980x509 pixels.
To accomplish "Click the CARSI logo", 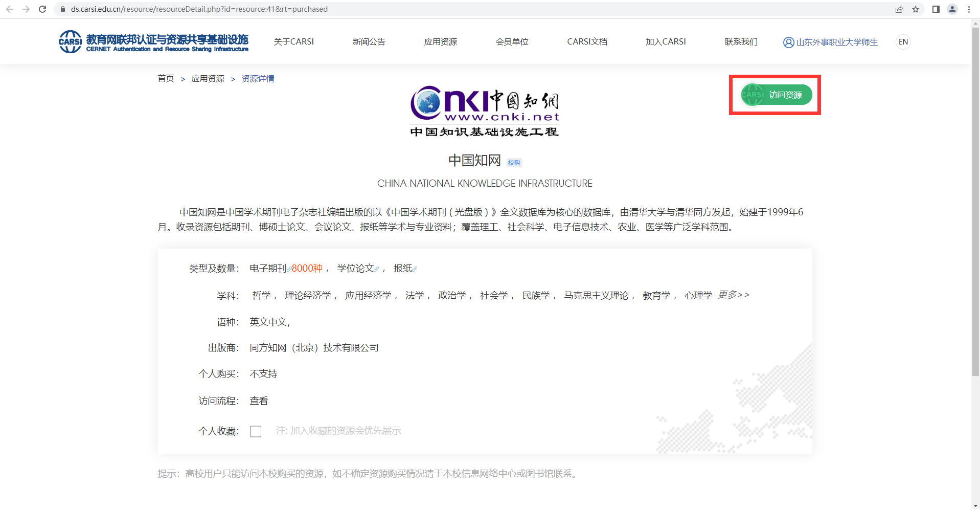I will point(153,42).
